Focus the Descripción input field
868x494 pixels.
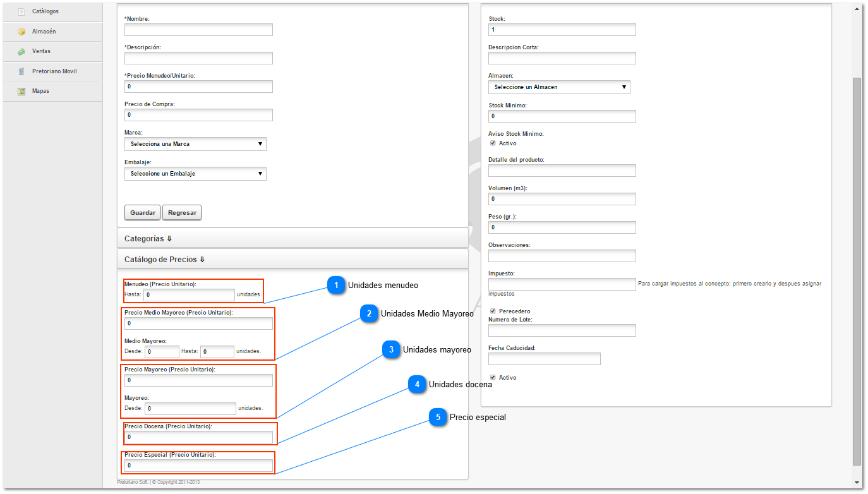coord(198,58)
